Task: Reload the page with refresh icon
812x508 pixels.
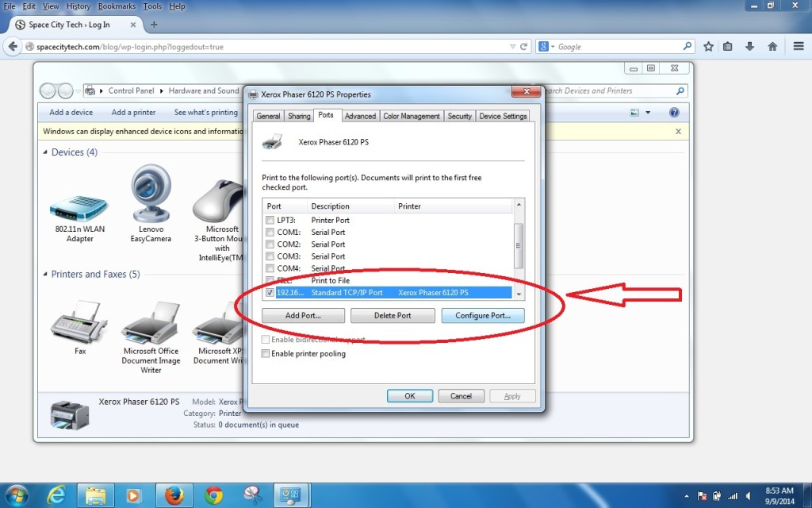Action: (524, 47)
